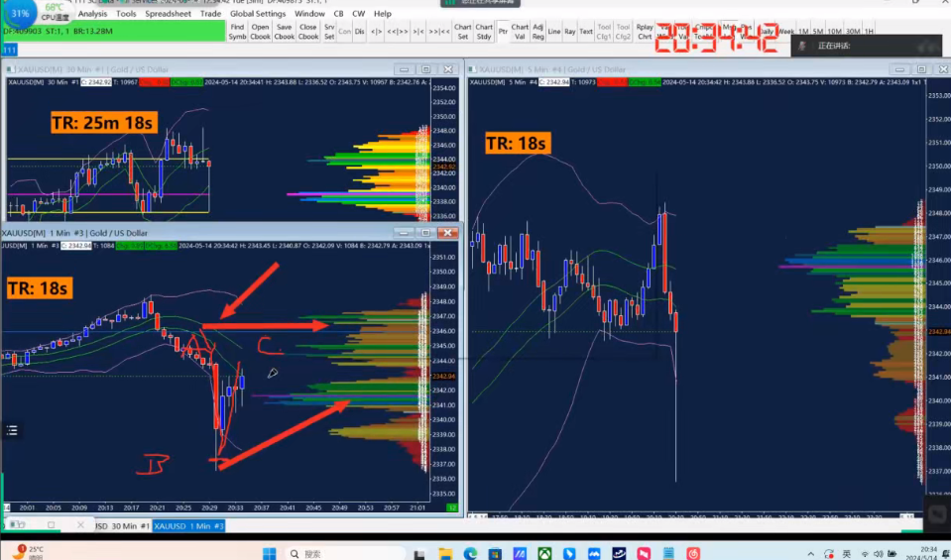Screen dimensions: 951x560
Task: Switch to XAUUSD 30 Min #1 tab
Action: pyautogui.click(x=121, y=525)
